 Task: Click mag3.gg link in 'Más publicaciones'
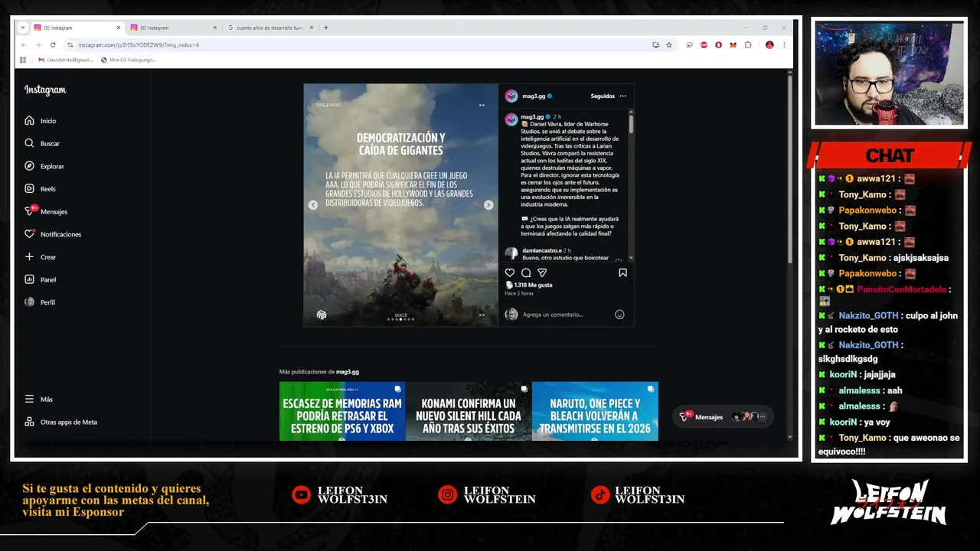point(347,372)
